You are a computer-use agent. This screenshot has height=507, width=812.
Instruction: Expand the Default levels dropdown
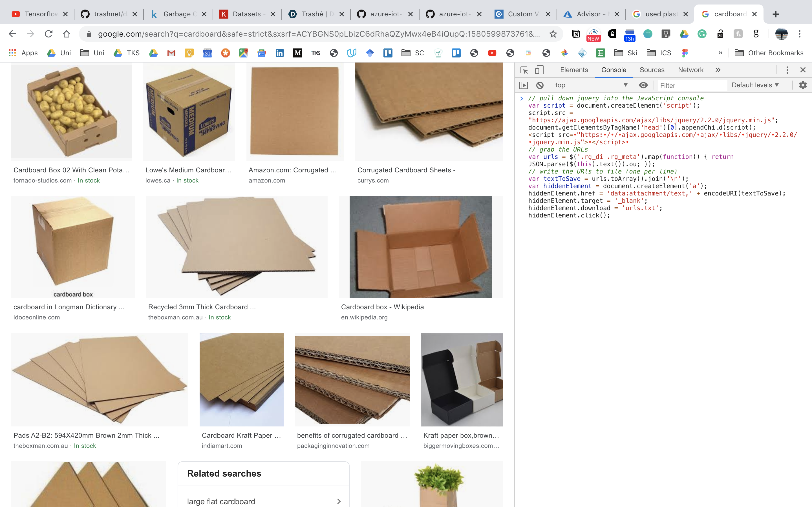coord(755,85)
